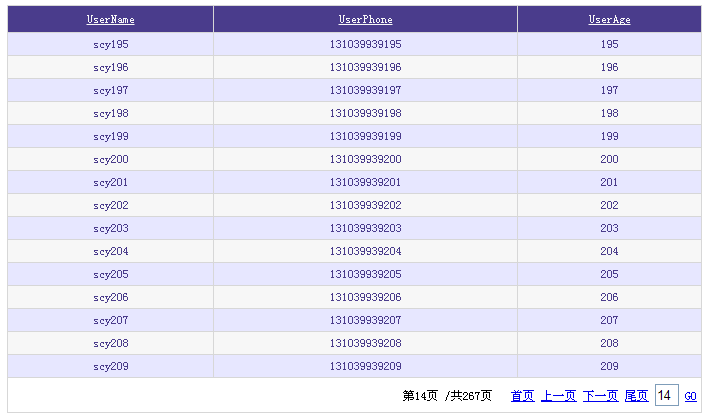The image size is (707, 418).
Task: Select the scy203 row name cell
Action: (110, 228)
